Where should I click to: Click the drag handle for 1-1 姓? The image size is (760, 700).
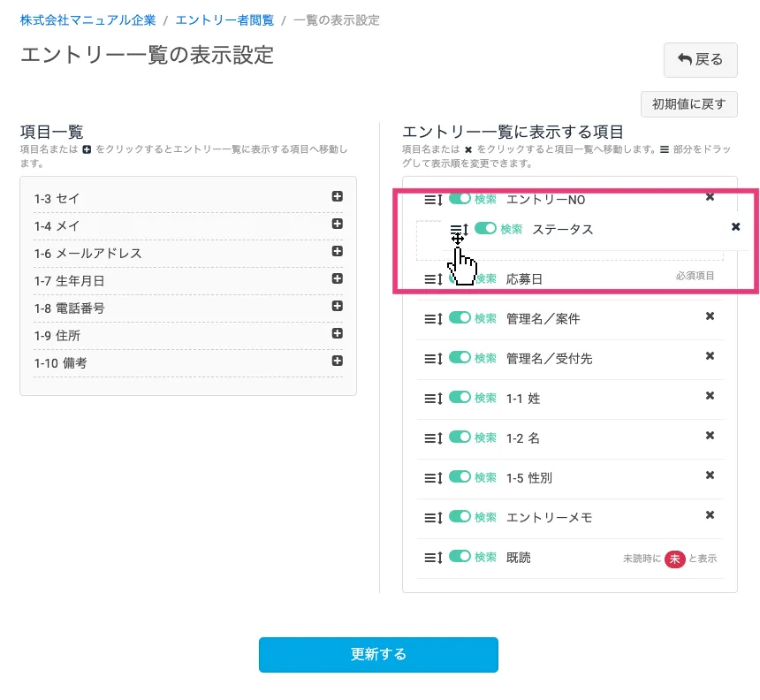tap(433, 399)
